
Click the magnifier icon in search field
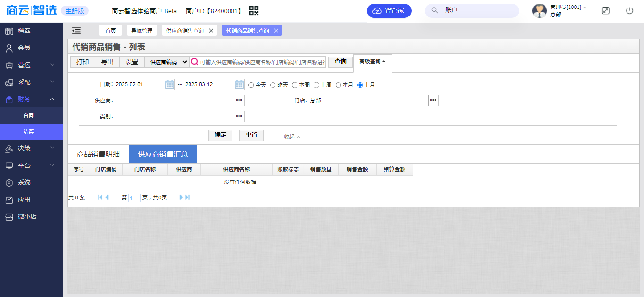(x=194, y=62)
